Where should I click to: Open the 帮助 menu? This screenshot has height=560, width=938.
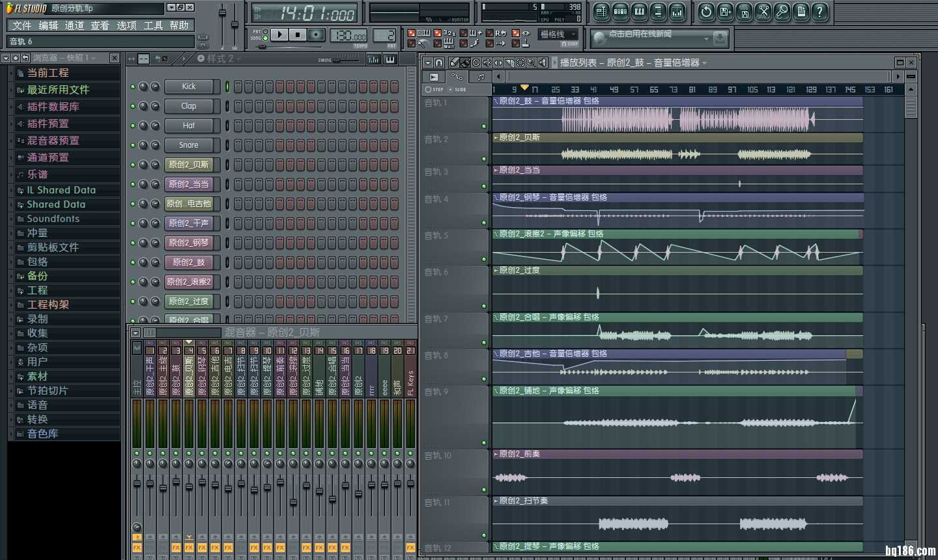tap(179, 25)
